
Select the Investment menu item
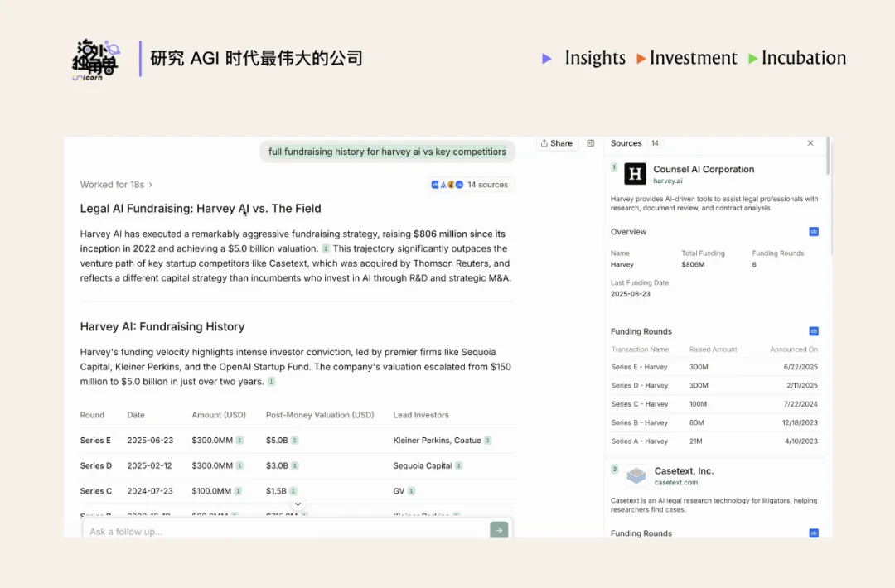point(694,58)
